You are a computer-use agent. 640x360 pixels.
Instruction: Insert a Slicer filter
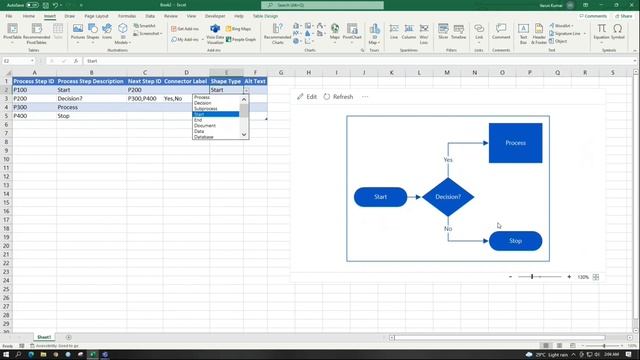point(443,32)
